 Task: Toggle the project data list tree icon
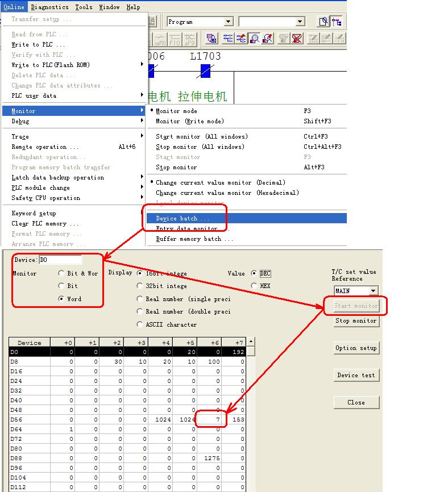(337, 22)
